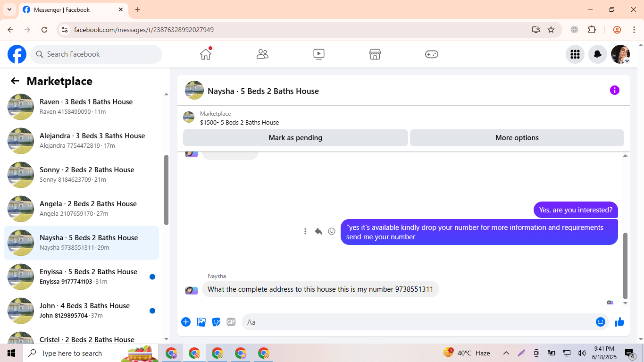Image resolution: width=644 pixels, height=362 pixels.
Task: Open the Marketplace store icon in top navigation
Action: [x=375, y=54]
